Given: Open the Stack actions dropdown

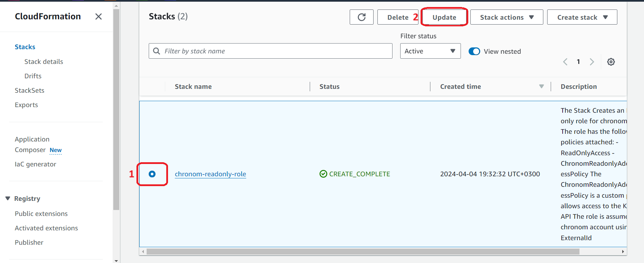Looking at the screenshot, I should coord(507,17).
